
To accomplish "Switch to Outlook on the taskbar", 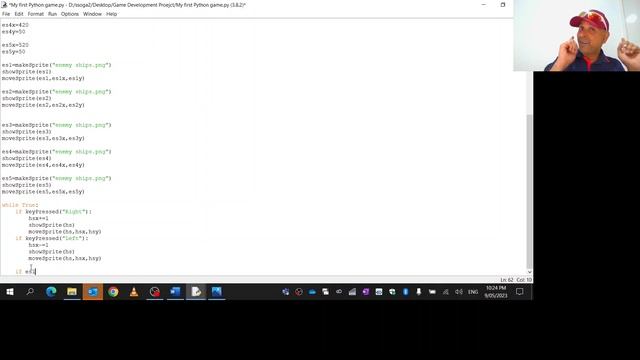I will tap(93, 291).
